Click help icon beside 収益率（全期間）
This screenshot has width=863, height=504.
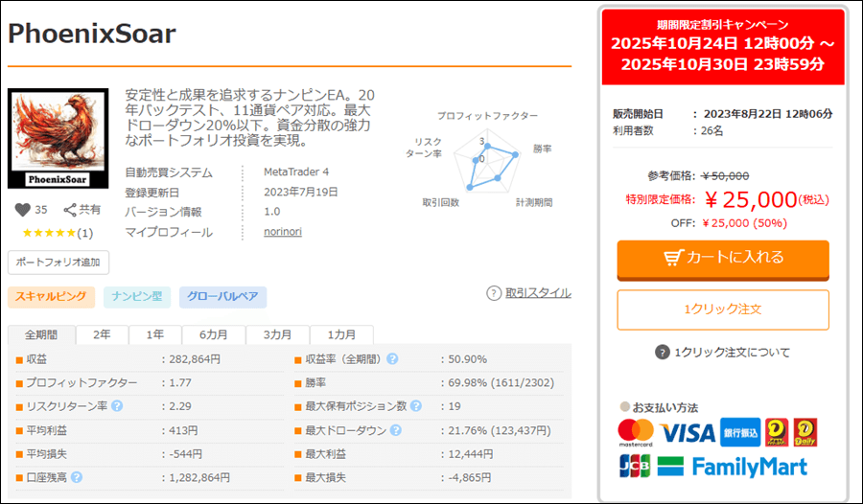pyautogui.click(x=392, y=359)
